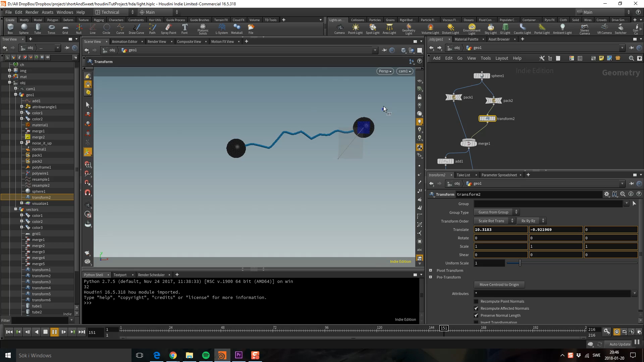Expand the Pivot Transform section
644x362 pixels.
coord(431,270)
